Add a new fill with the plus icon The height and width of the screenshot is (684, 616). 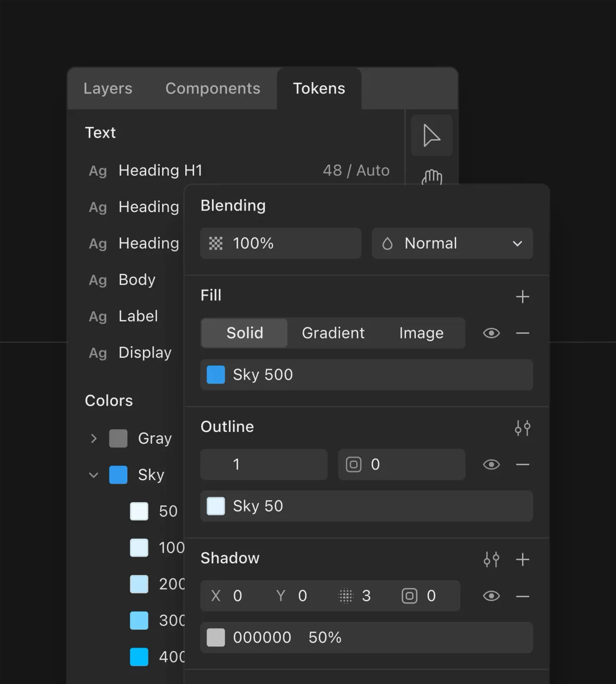click(x=523, y=296)
